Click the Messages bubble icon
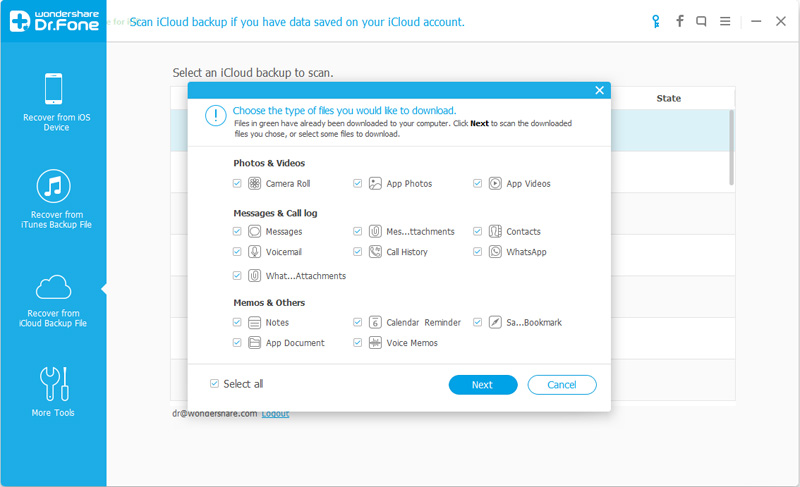This screenshot has width=800, height=487. click(254, 232)
